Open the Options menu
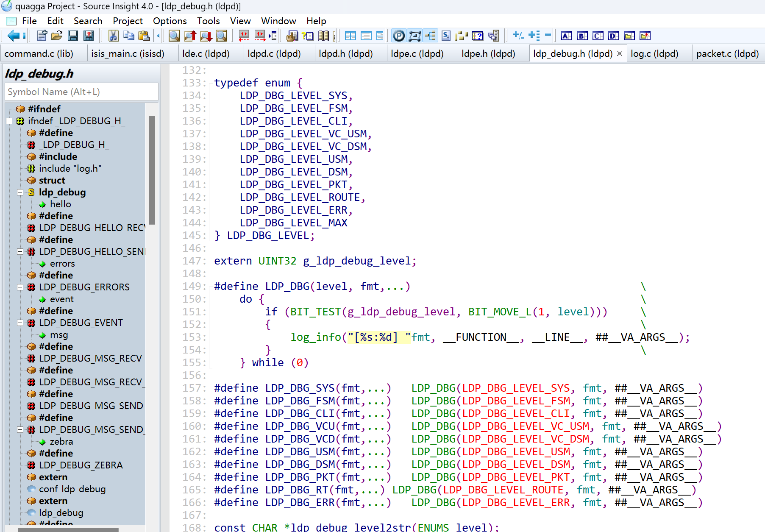Viewport: 765px width, 532px height. 170,21
